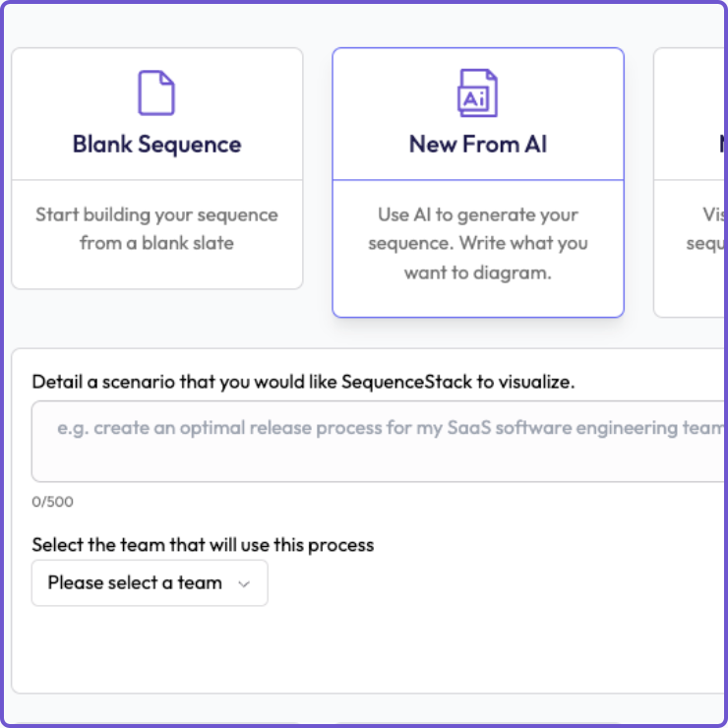Viewport: 728px width, 728px height.
Task: Focus the scenario text box's empty lower area
Action: click(374, 462)
